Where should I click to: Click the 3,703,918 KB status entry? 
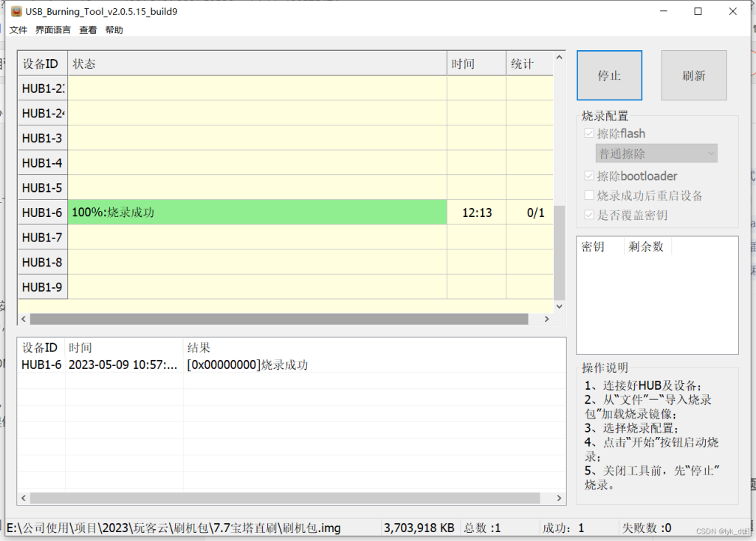click(419, 528)
